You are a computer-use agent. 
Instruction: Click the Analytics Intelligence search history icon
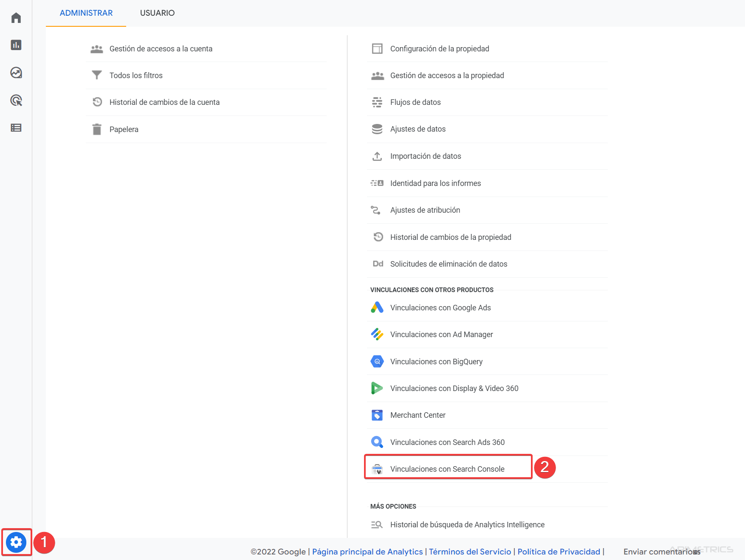[x=377, y=525]
